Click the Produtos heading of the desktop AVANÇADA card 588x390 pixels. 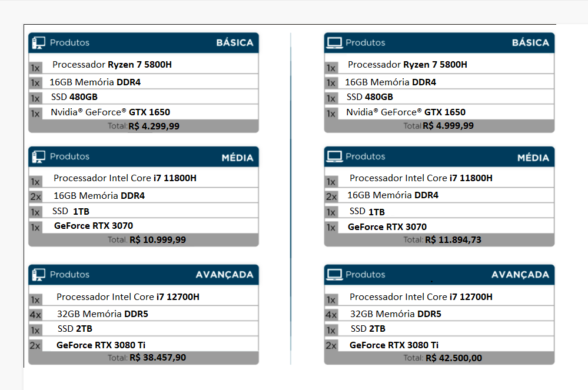(70, 275)
